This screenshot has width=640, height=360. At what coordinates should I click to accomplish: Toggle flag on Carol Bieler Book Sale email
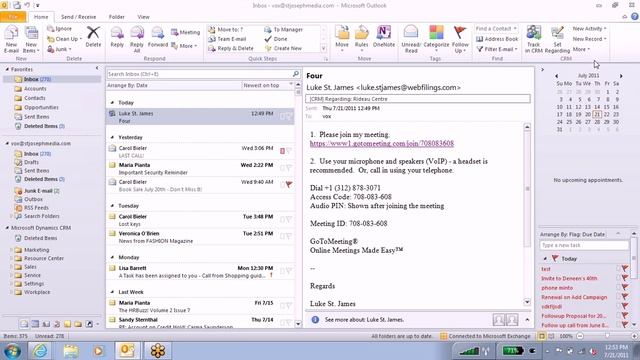coord(289,184)
